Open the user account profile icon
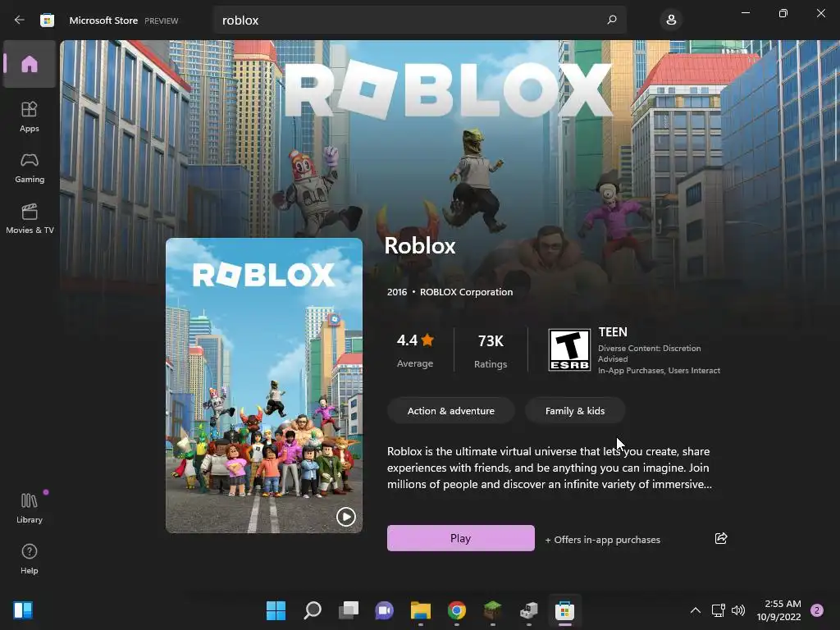This screenshot has height=630, width=840. [x=671, y=21]
